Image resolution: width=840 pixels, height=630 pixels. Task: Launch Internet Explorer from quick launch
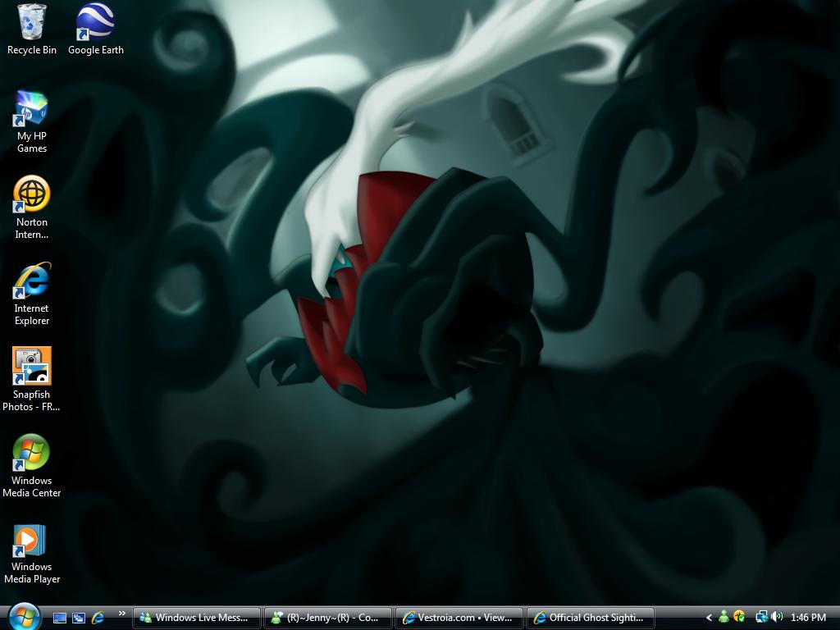click(x=98, y=618)
